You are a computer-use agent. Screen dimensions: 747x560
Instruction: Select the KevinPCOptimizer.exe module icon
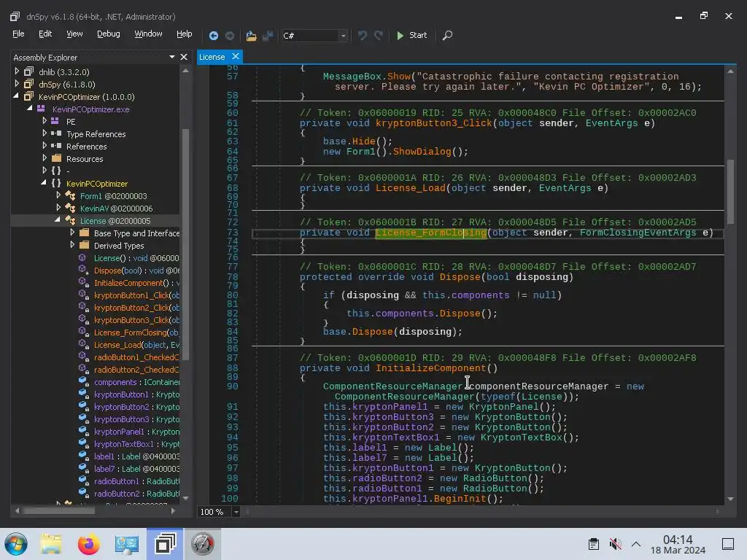(42, 109)
